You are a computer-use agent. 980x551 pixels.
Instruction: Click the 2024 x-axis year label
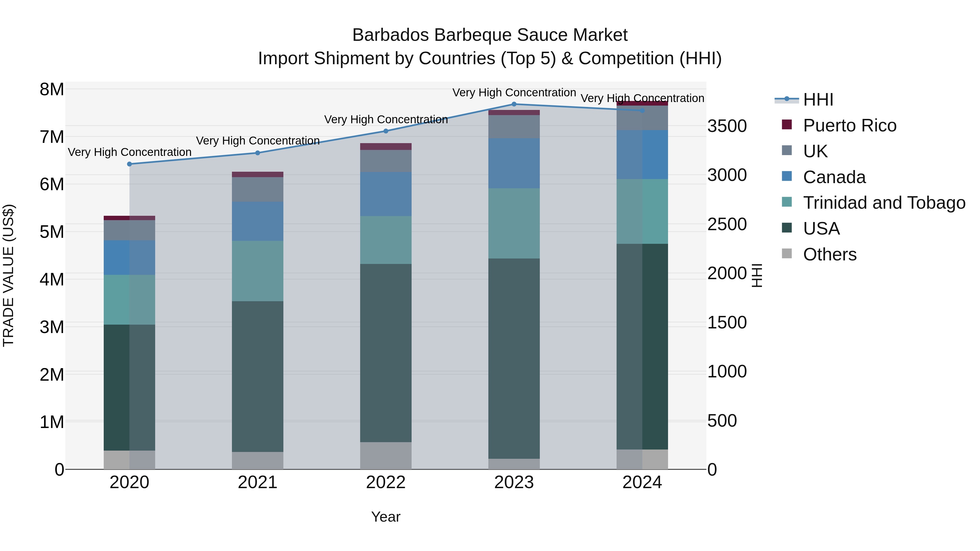tap(642, 482)
